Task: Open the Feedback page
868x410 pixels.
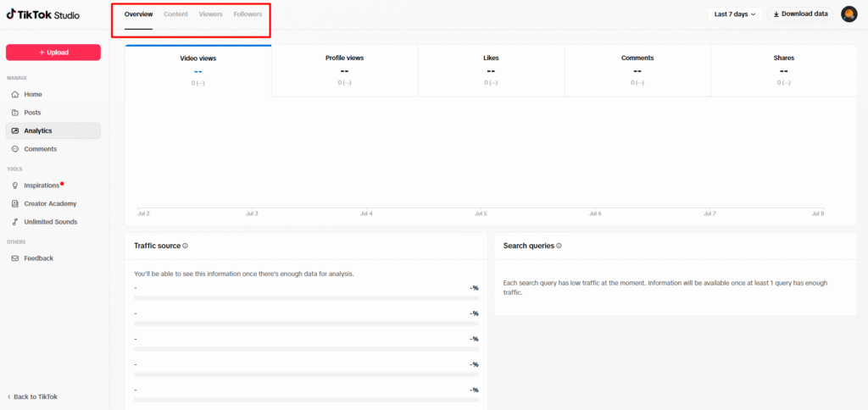Action: [x=38, y=258]
